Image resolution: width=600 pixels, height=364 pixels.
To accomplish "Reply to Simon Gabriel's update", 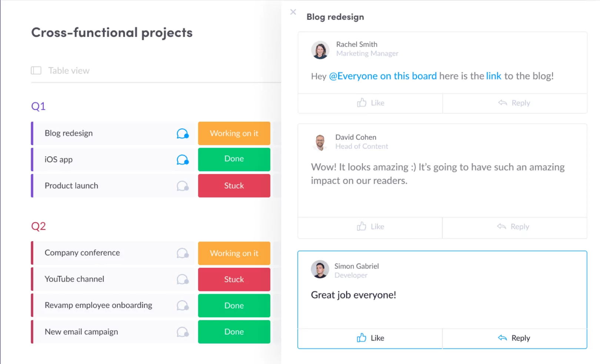I will pyautogui.click(x=514, y=338).
